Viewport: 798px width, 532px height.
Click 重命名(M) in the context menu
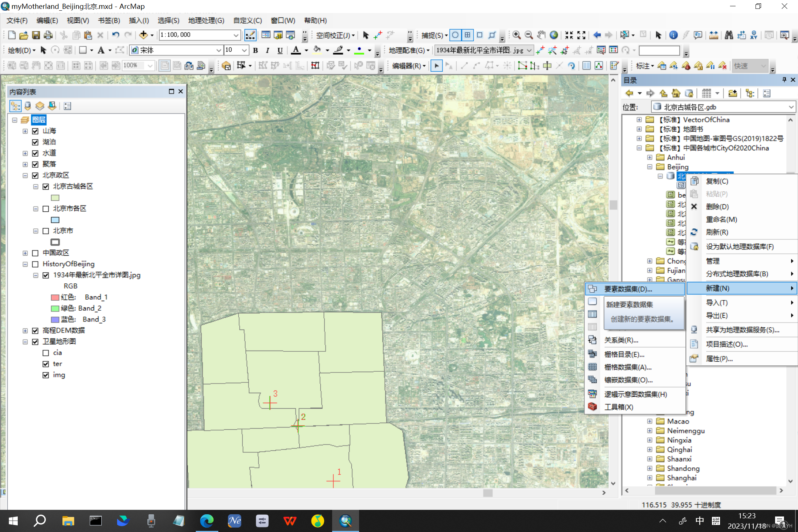721,219
